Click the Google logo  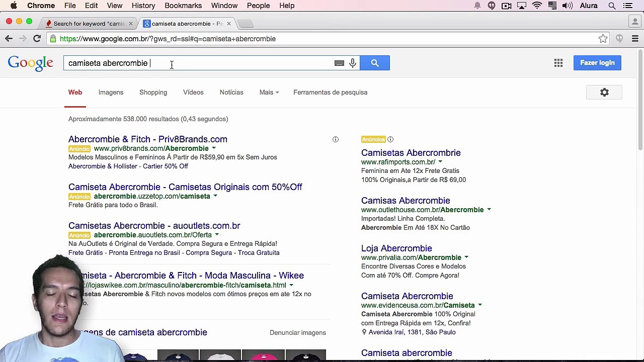[30, 63]
